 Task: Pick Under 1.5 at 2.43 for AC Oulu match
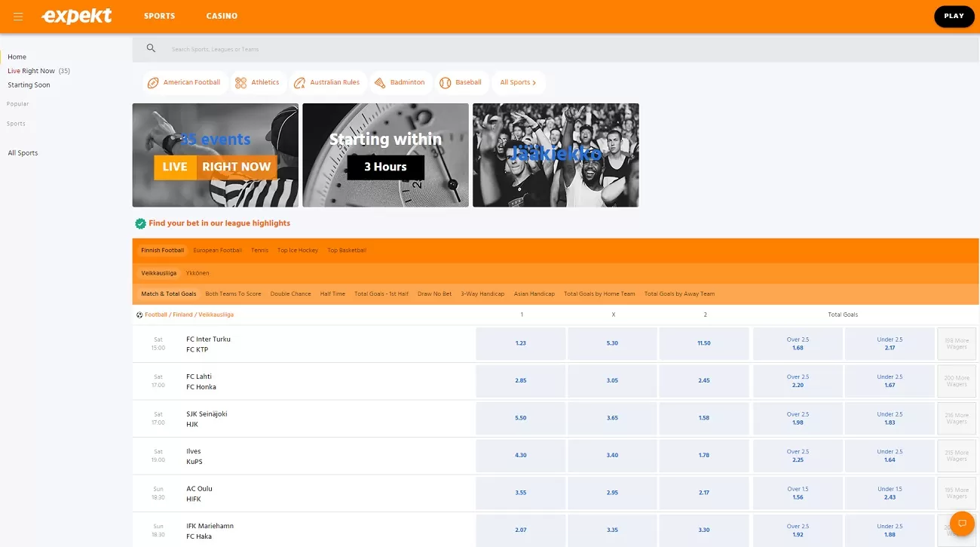(890, 493)
